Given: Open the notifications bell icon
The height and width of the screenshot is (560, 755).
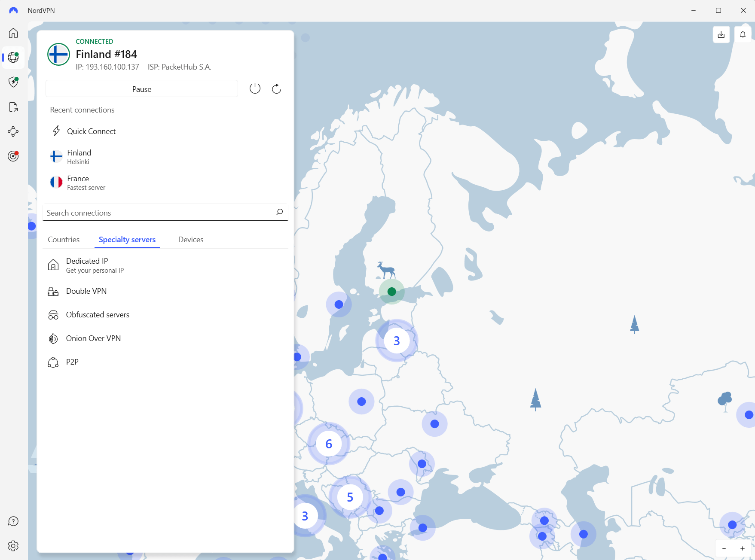Looking at the screenshot, I should pyautogui.click(x=743, y=34).
